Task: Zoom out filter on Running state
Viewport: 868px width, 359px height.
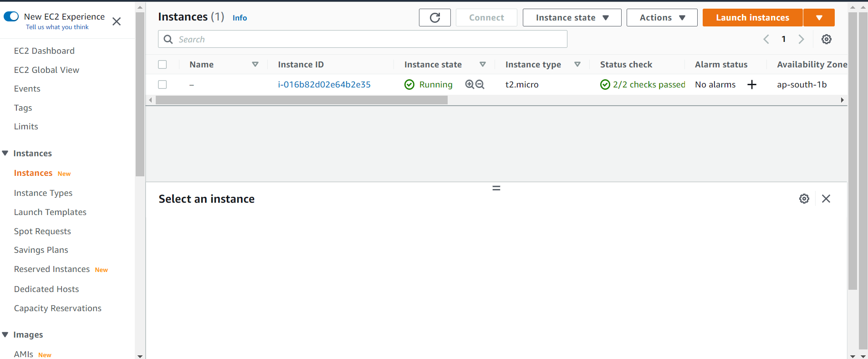Action: tap(480, 84)
